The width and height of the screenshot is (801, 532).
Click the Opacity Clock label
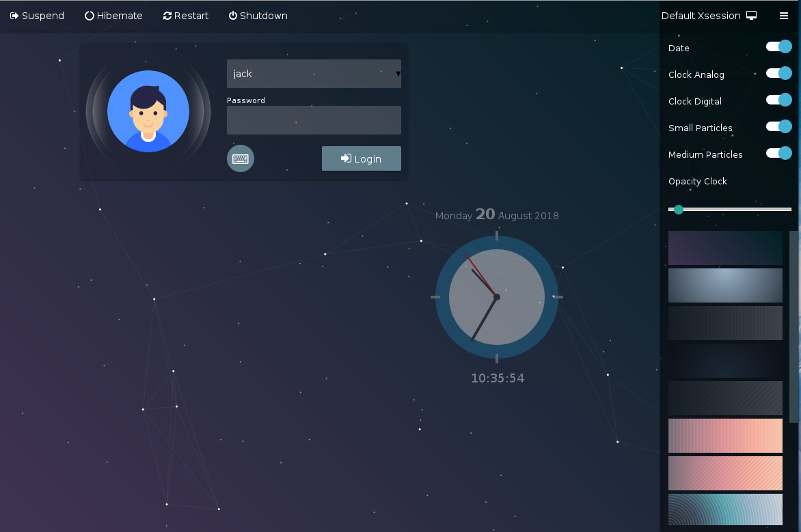pyautogui.click(x=697, y=181)
